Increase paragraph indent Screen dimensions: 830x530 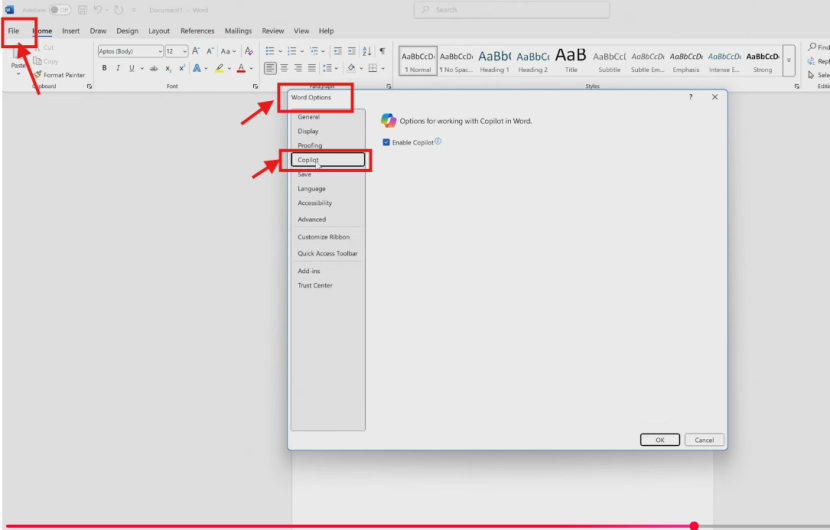point(351,51)
